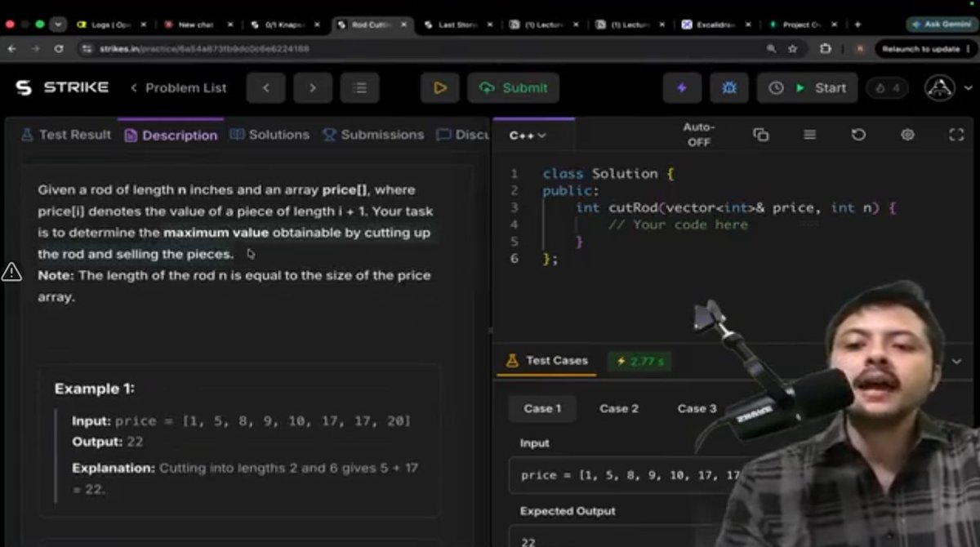This screenshot has width=980, height=547.
Task: Click the browser back button
Action: 12,49
